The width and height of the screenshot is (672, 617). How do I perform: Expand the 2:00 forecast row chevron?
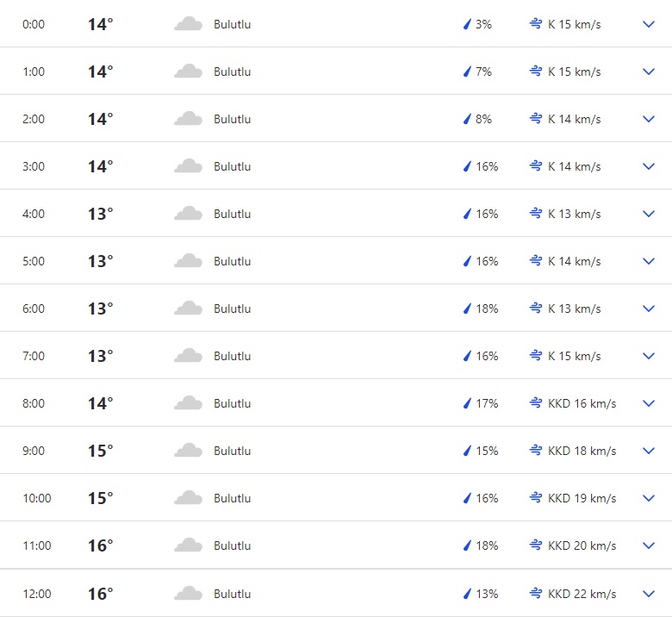pyautogui.click(x=649, y=119)
